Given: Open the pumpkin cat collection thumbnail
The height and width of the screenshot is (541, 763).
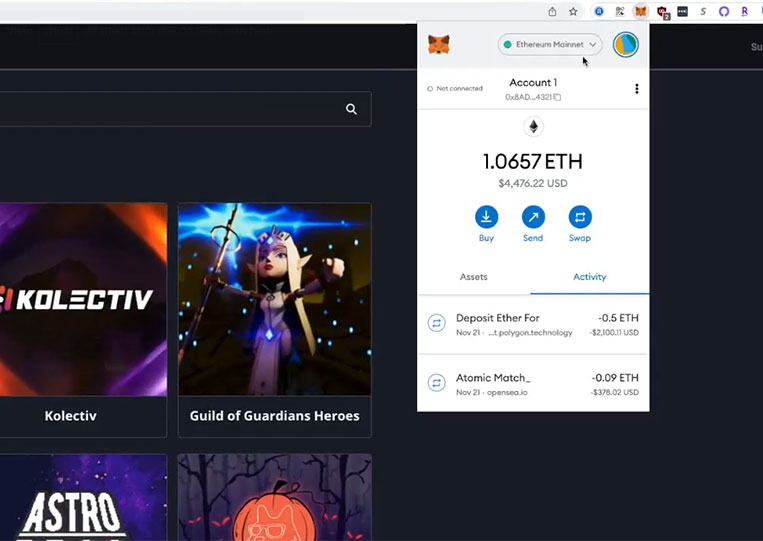Looking at the screenshot, I should click(274, 498).
